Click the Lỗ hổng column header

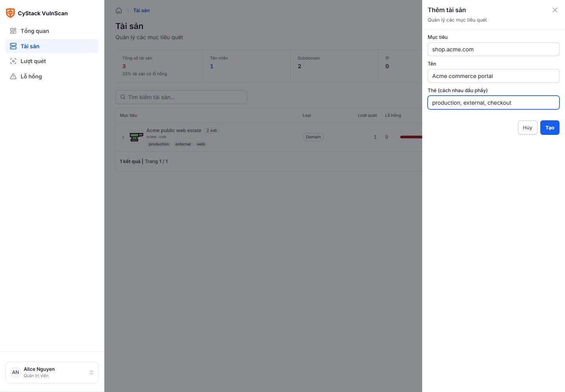[x=393, y=115]
